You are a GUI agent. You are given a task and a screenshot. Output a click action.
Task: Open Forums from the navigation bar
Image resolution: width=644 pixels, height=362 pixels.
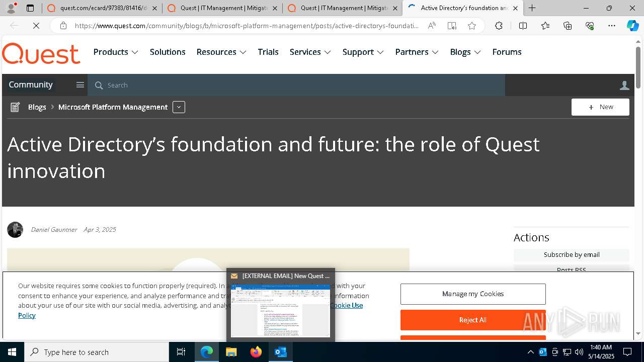click(507, 52)
